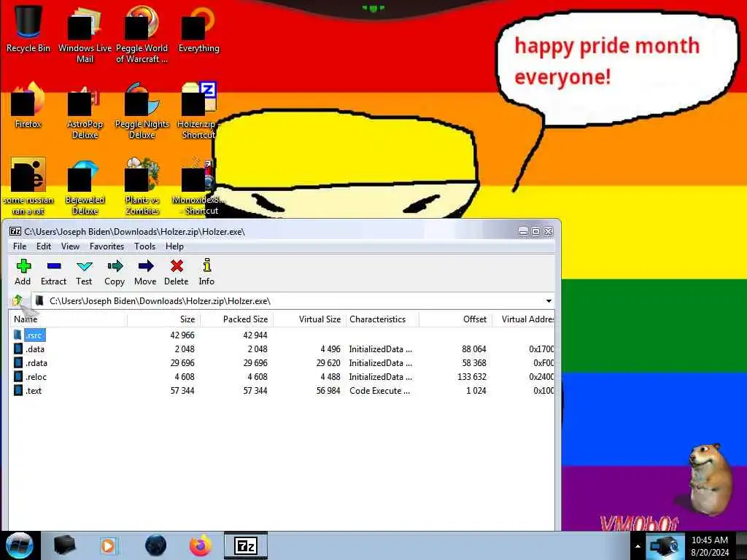Open the File menu
The image size is (747, 560).
[x=20, y=246]
